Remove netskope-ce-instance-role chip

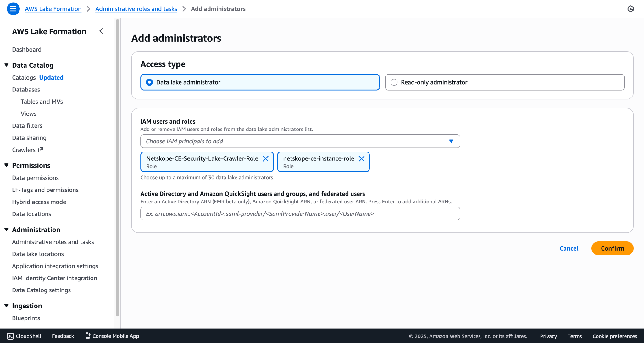point(362,159)
